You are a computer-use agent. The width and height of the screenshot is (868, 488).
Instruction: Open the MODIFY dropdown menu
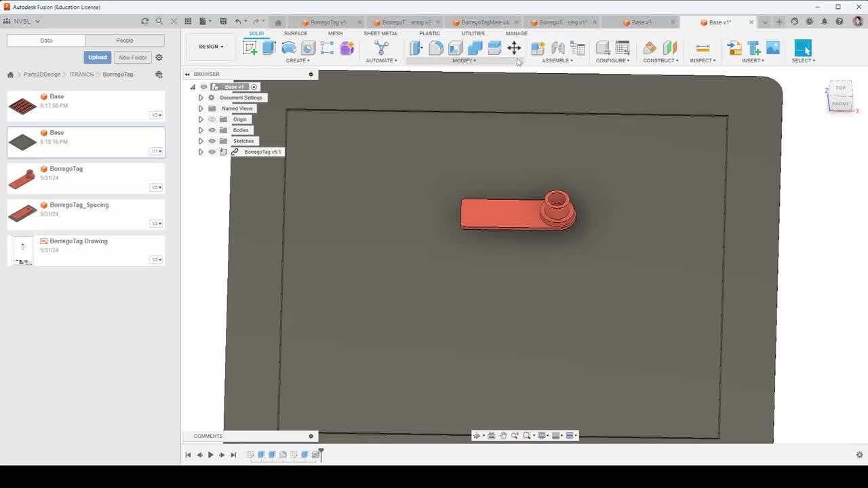coord(465,60)
